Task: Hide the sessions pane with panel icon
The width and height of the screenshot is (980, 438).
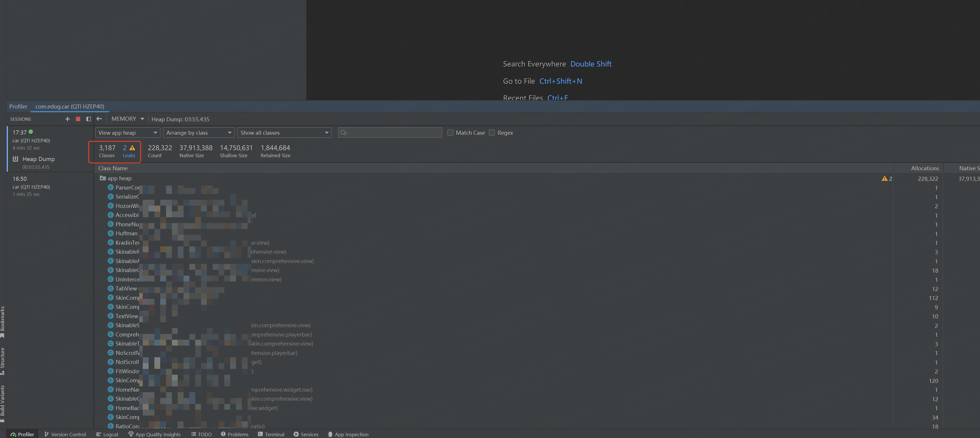Action: click(89, 119)
